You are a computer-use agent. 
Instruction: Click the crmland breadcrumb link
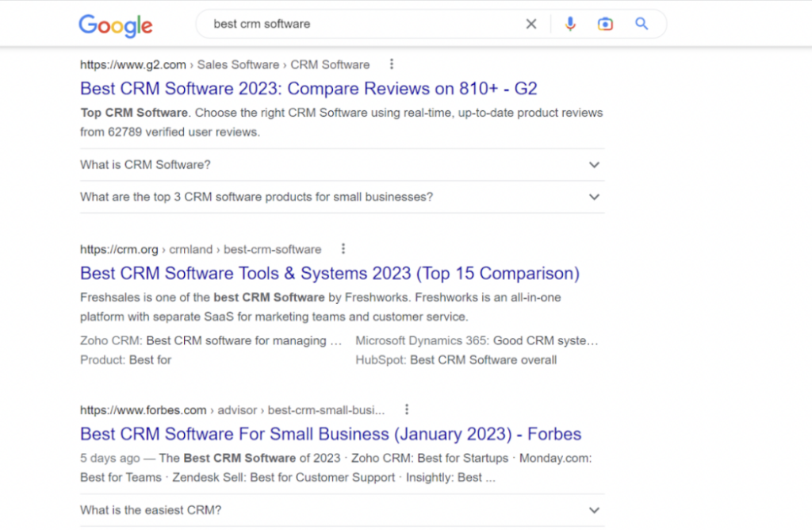(190, 248)
